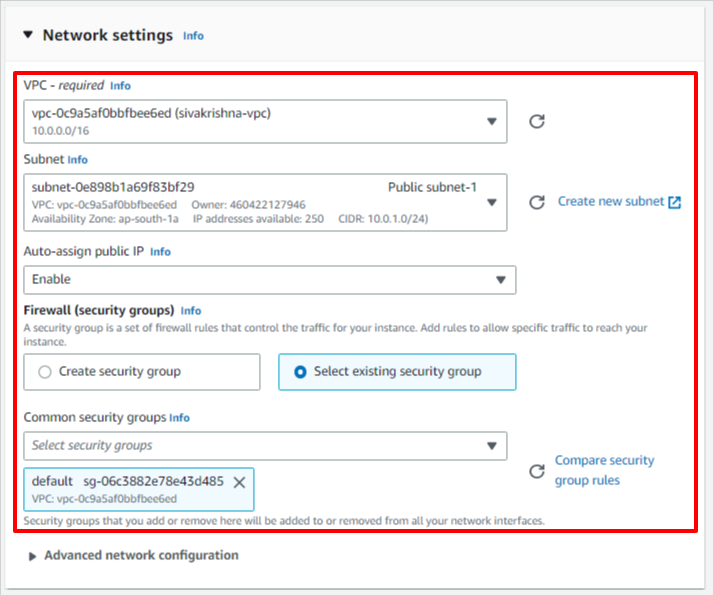Open the Select security groups dropdown
Viewport: 713px width, 595px height.
[x=265, y=446]
